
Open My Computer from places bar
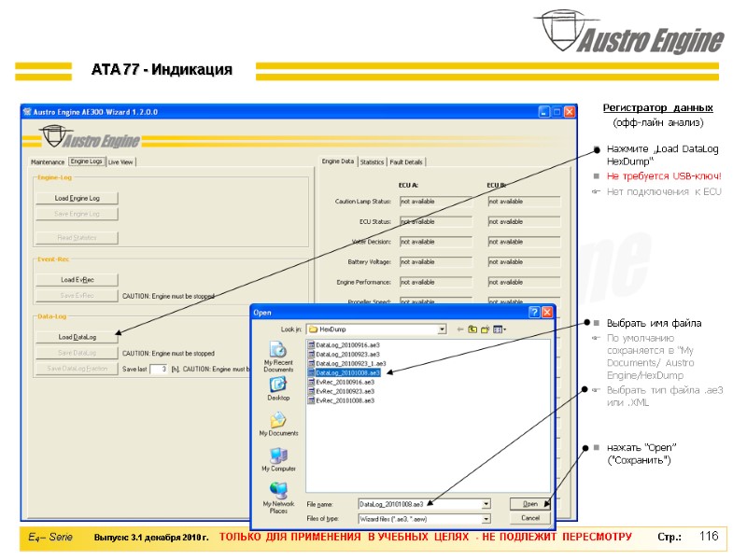278,455
